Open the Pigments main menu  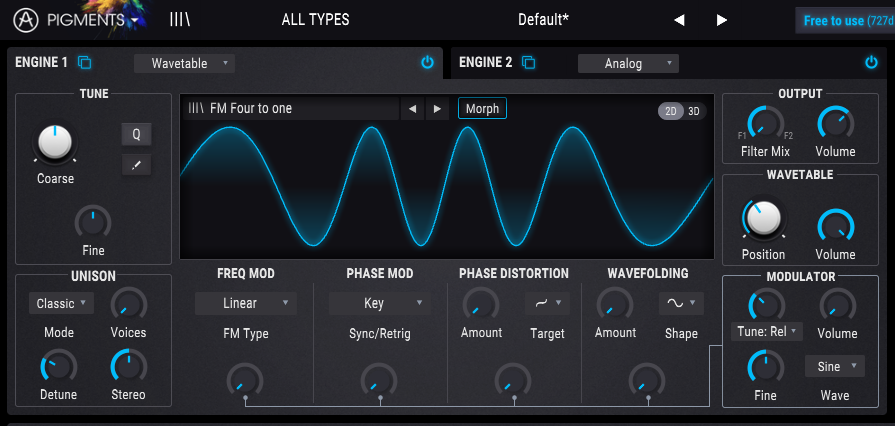click(93, 21)
